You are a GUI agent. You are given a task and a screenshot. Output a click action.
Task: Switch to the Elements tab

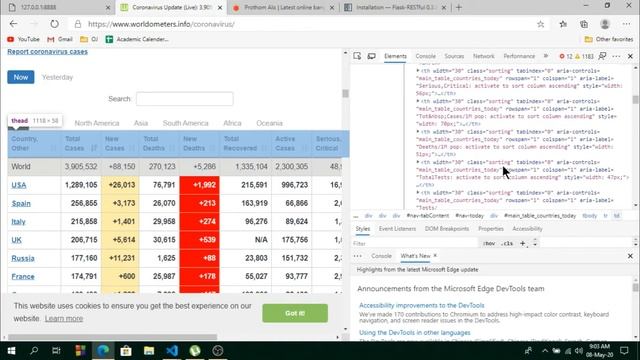tap(395, 56)
